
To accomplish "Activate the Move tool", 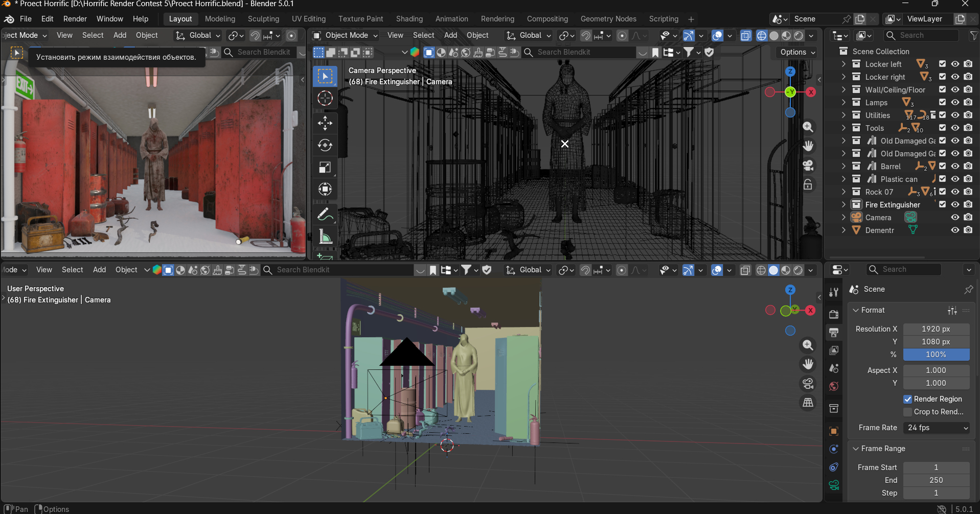I will coord(325,123).
